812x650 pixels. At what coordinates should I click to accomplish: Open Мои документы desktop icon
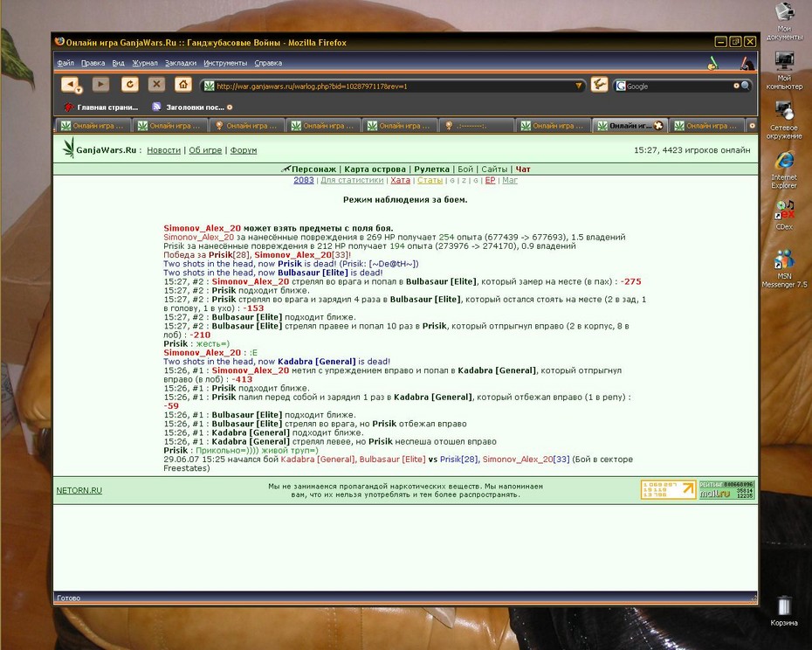tap(784, 21)
